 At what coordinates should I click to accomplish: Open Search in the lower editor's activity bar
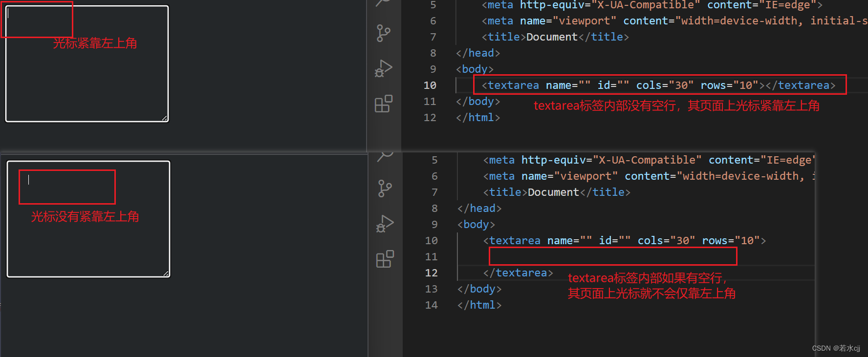tap(385, 156)
